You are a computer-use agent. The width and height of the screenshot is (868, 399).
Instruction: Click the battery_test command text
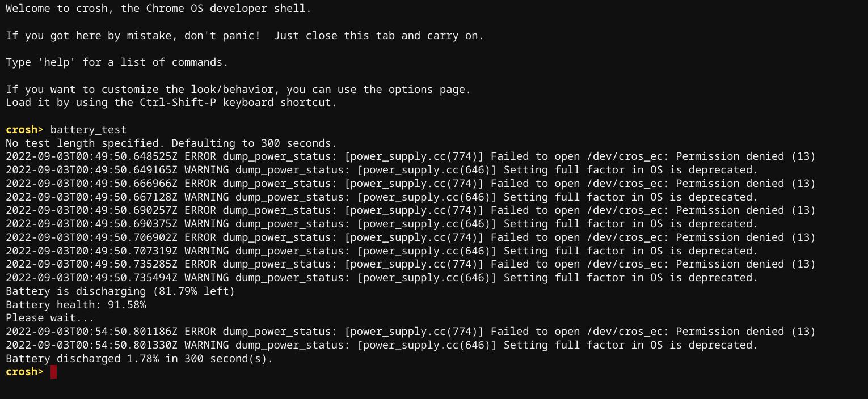(x=89, y=130)
